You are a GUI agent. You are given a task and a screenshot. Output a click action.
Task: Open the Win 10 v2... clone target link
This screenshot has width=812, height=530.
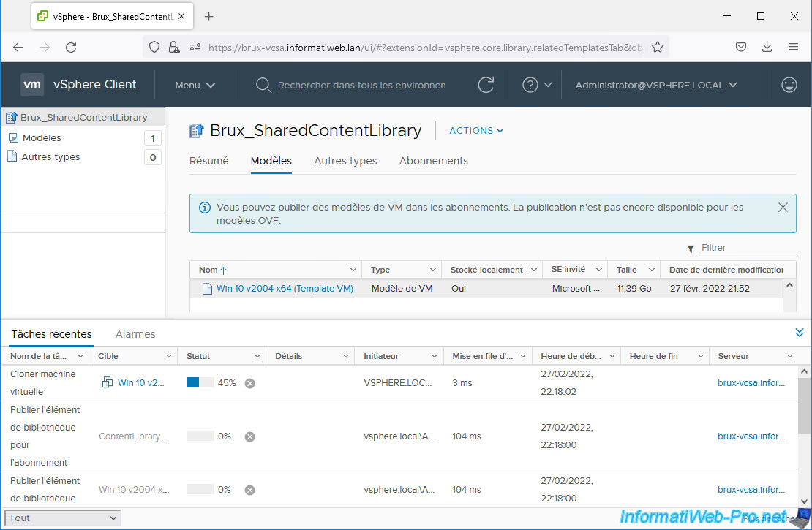pos(140,383)
